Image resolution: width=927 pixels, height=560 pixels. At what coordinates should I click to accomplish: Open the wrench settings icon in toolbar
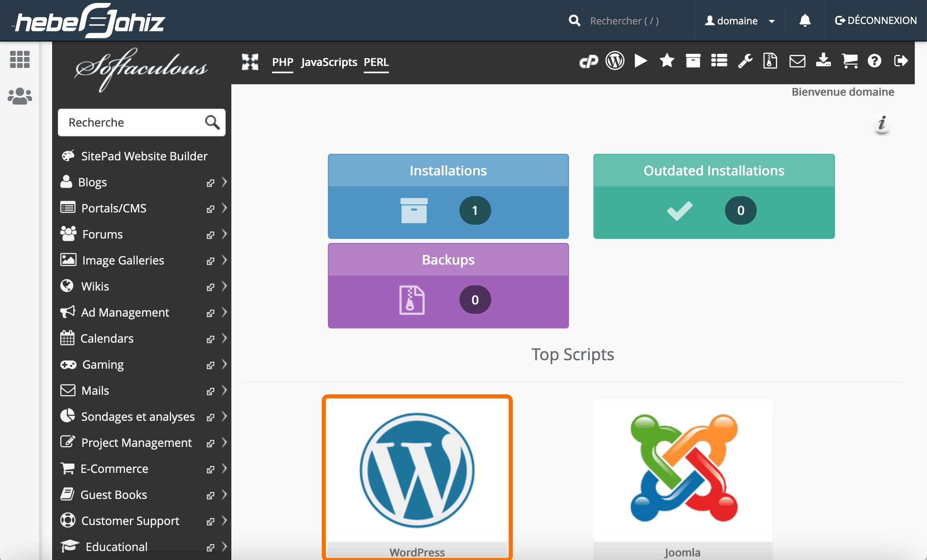coord(745,61)
